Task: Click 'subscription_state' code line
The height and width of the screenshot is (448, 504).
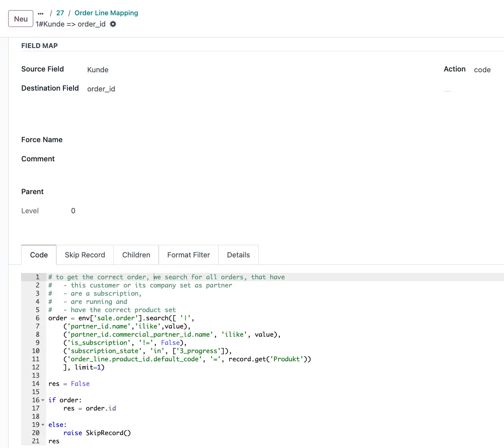Action: tap(147, 351)
